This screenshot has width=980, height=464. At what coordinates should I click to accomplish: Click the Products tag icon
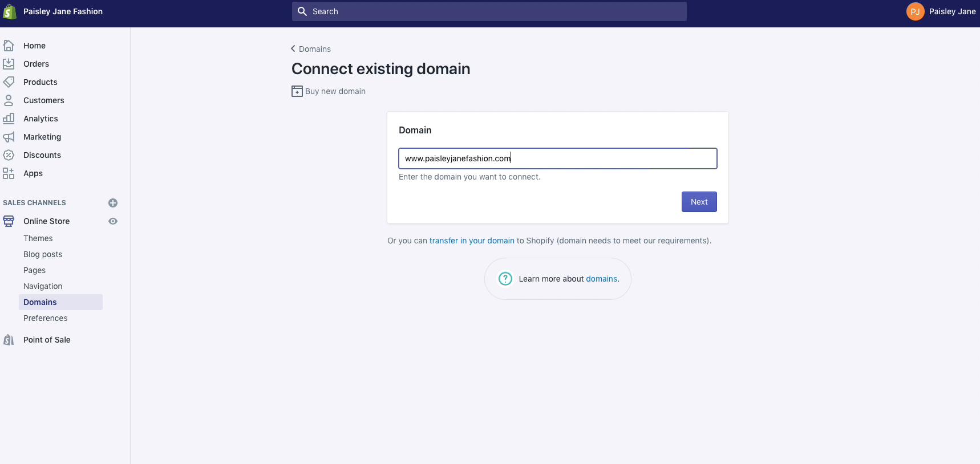pyautogui.click(x=9, y=82)
